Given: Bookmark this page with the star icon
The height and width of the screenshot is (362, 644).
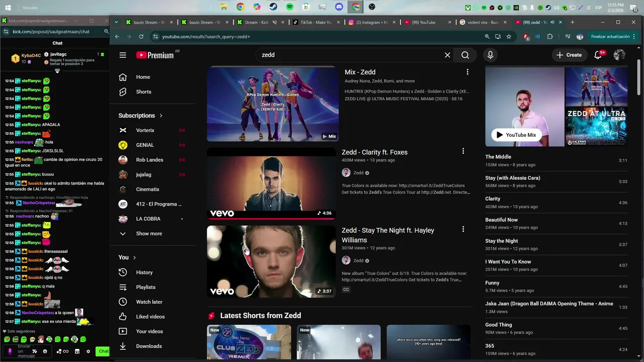Looking at the screenshot, I should coord(509,37).
